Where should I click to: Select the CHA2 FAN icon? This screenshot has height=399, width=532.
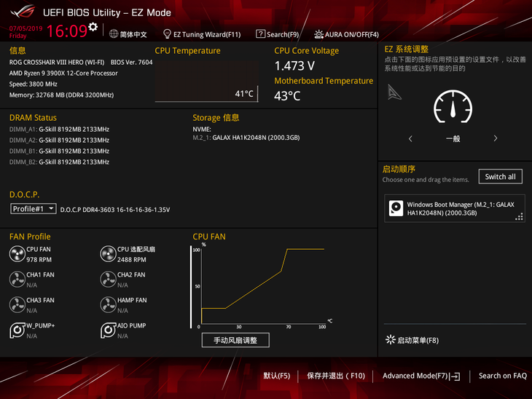pos(109,280)
